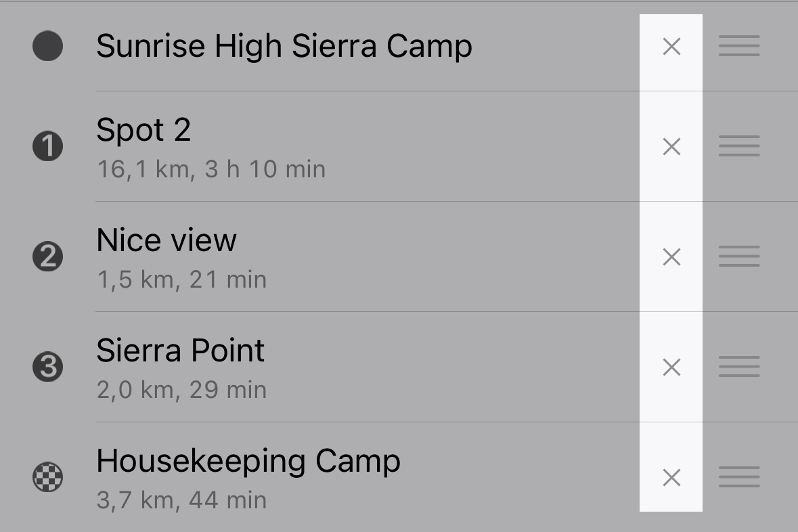This screenshot has height=532, width=798.
Task: Remove the Nice view waypoint
Action: (x=671, y=257)
